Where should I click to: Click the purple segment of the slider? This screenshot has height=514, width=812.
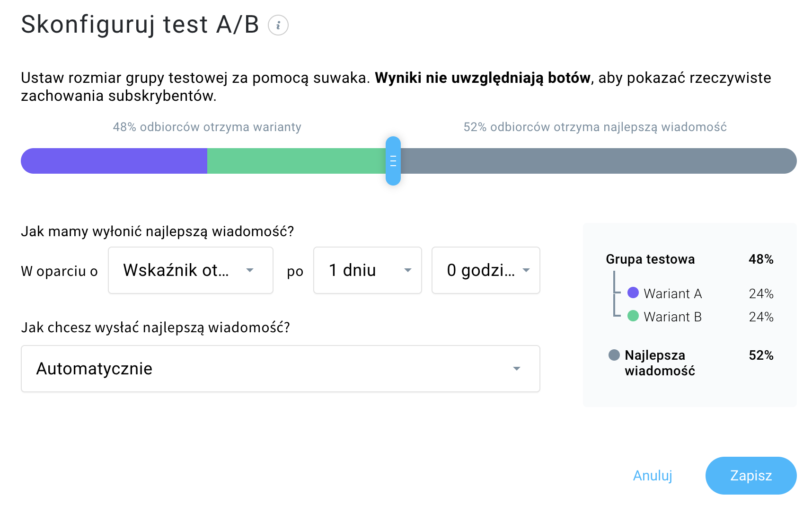[x=114, y=161]
